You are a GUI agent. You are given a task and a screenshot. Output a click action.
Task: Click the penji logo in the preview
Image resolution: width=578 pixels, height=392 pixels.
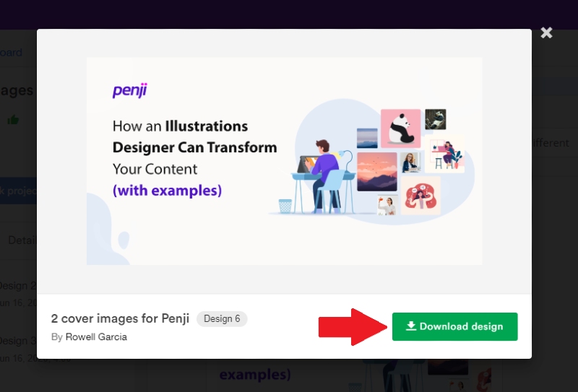(x=130, y=90)
